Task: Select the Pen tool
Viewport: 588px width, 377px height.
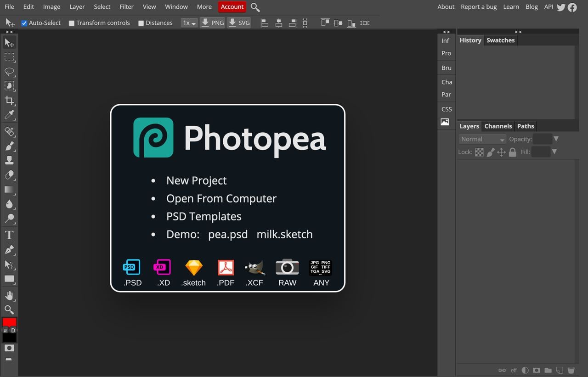Action: [x=9, y=250]
